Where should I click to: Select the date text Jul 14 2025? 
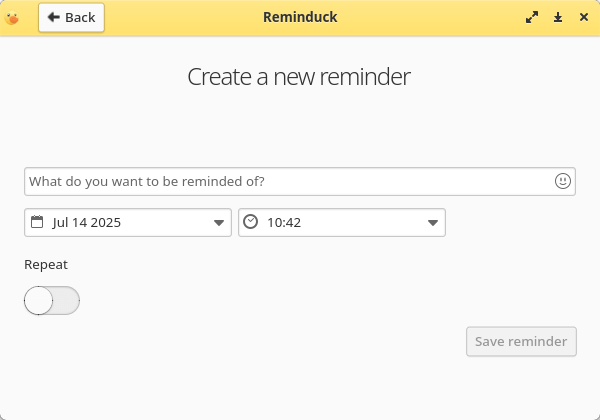click(x=86, y=223)
